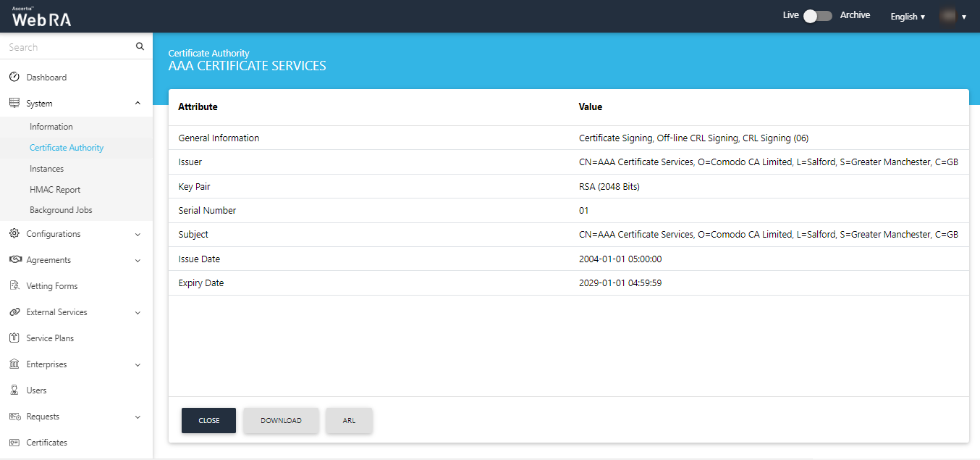The height and width of the screenshot is (460, 980).
Task: Click the Dashboard gauge icon
Action: [14, 77]
